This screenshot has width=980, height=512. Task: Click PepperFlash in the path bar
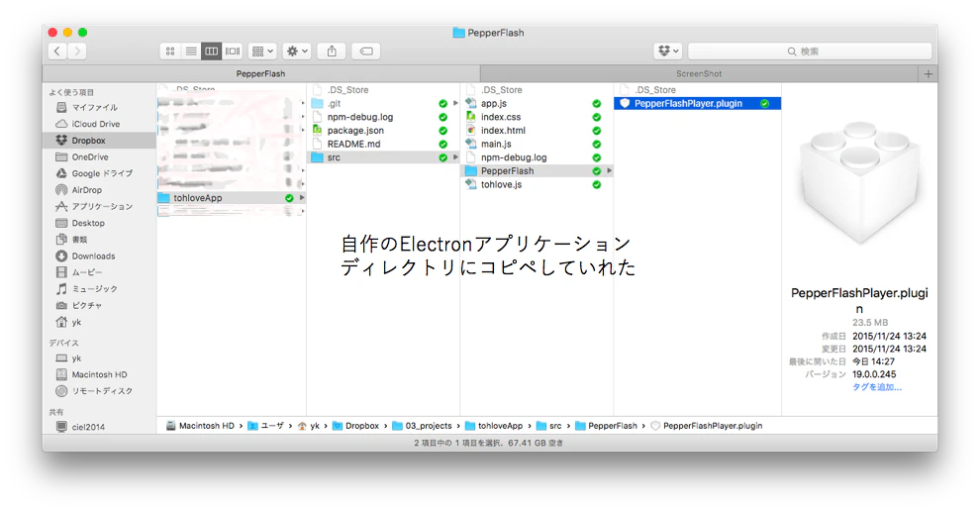tap(606, 426)
